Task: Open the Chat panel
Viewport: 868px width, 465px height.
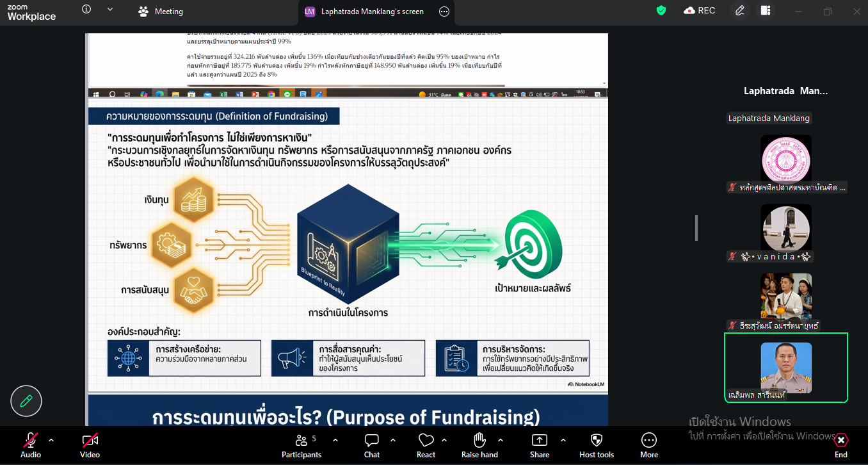Action: click(x=372, y=445)
